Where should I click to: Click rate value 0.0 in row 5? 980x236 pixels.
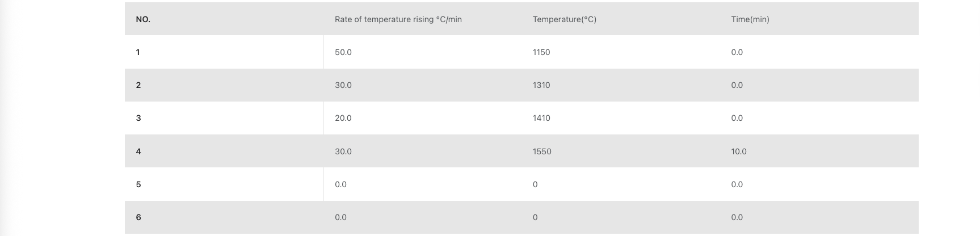pos(340,184)
